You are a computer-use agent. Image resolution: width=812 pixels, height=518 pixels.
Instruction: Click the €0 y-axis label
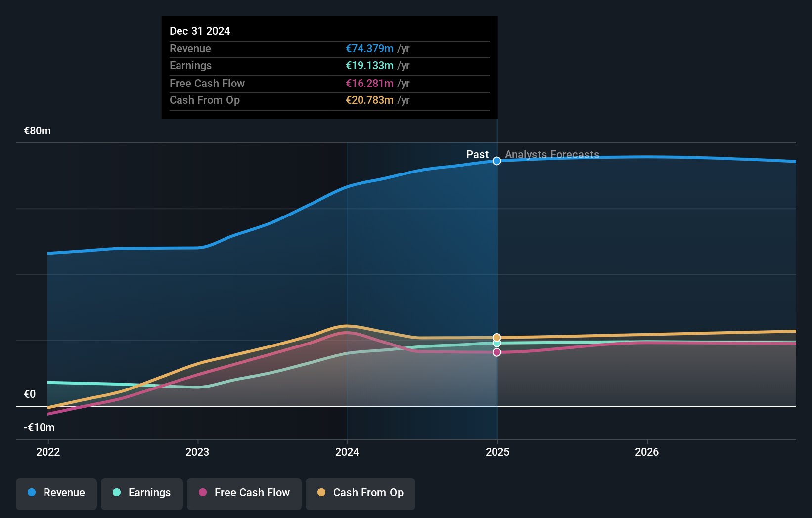30,394
